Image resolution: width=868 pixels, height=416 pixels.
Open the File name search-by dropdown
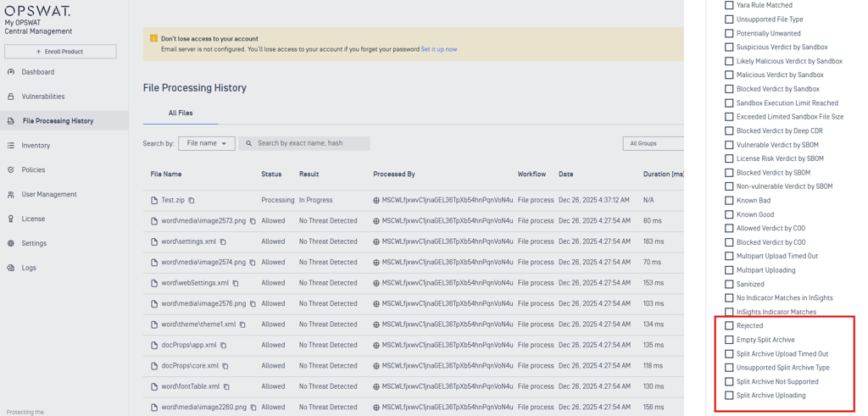(206, 144)
